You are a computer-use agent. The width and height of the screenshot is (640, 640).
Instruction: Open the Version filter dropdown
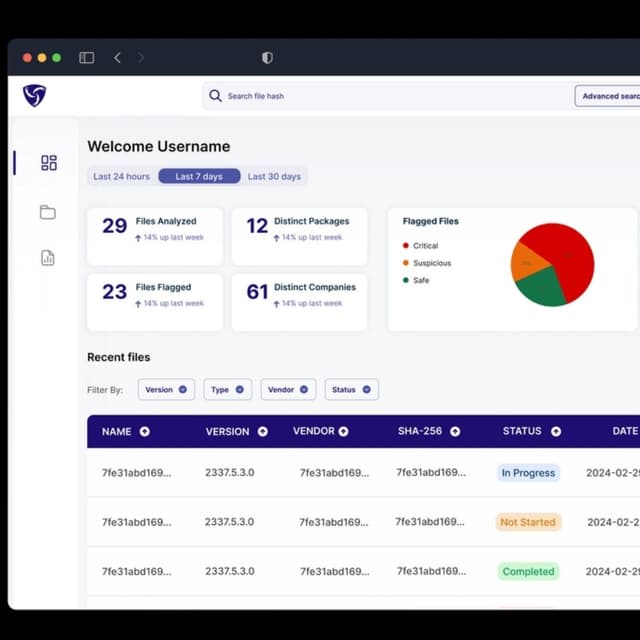(x=166, y=389)
